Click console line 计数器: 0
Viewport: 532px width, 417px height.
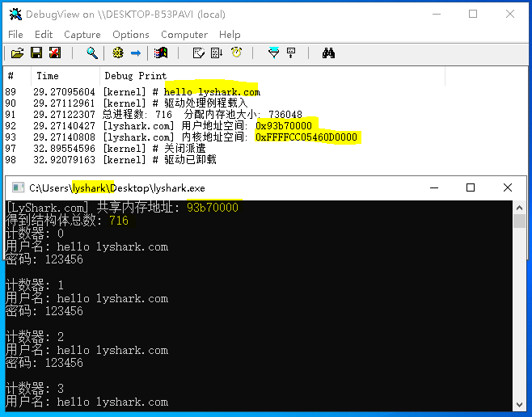(x=35, y=234)
